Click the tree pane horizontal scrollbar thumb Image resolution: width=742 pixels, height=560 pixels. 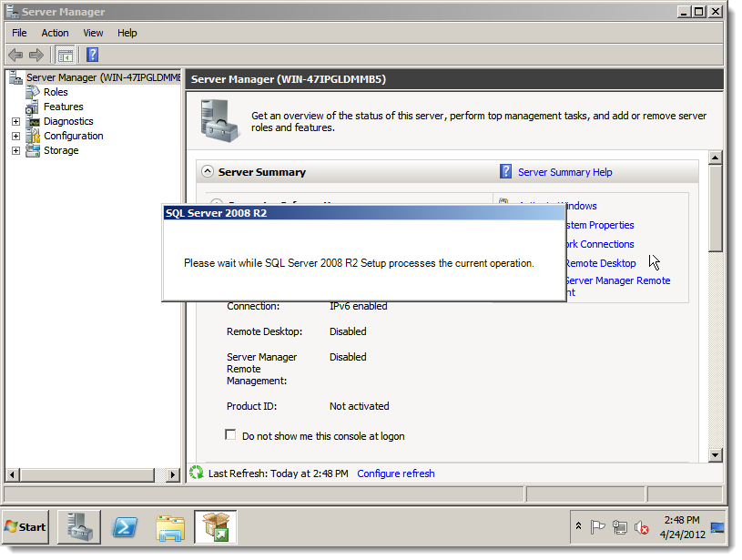87,474
